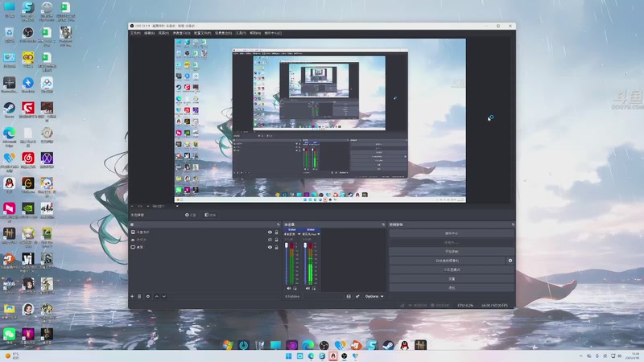The image size is (644, 362).
Task: Click Mic/Aux volume fader
Action: [305, 263]
